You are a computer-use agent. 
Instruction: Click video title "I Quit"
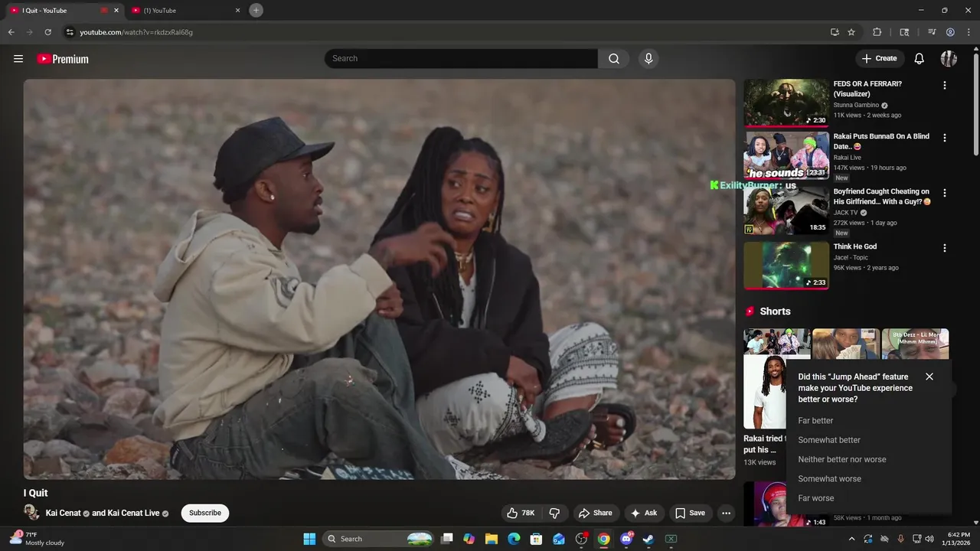[35, 493]
